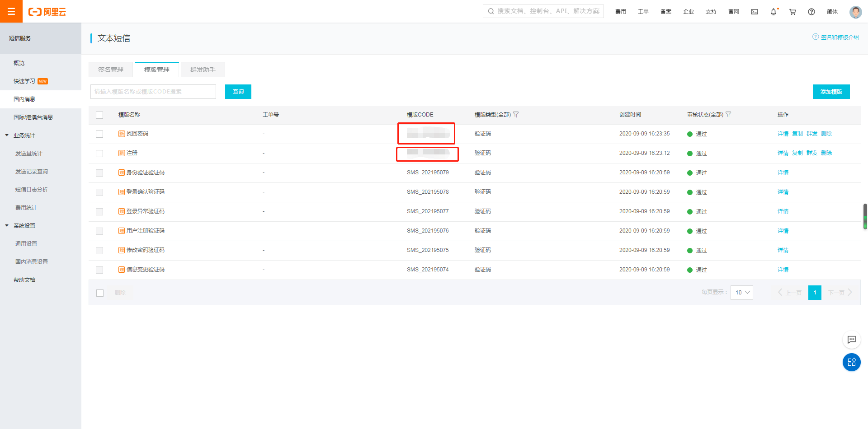Focus the template name or CODE search field
Viewport: 868px width, 429px height.
tap(153, 92)
